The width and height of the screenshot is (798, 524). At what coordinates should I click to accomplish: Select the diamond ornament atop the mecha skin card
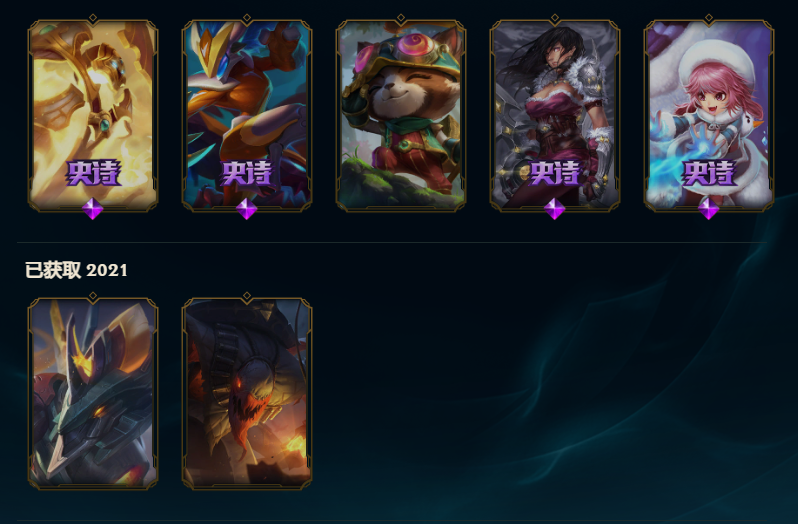tap(93, 296)
